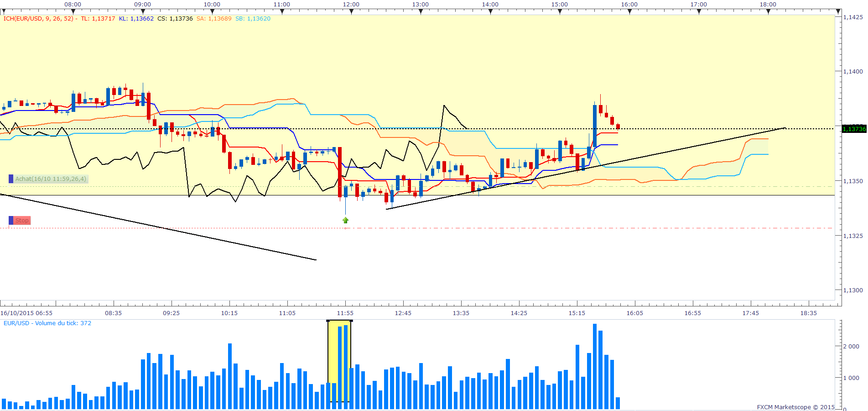Click the 1,1300 price axis label

(x=852, y=290)
